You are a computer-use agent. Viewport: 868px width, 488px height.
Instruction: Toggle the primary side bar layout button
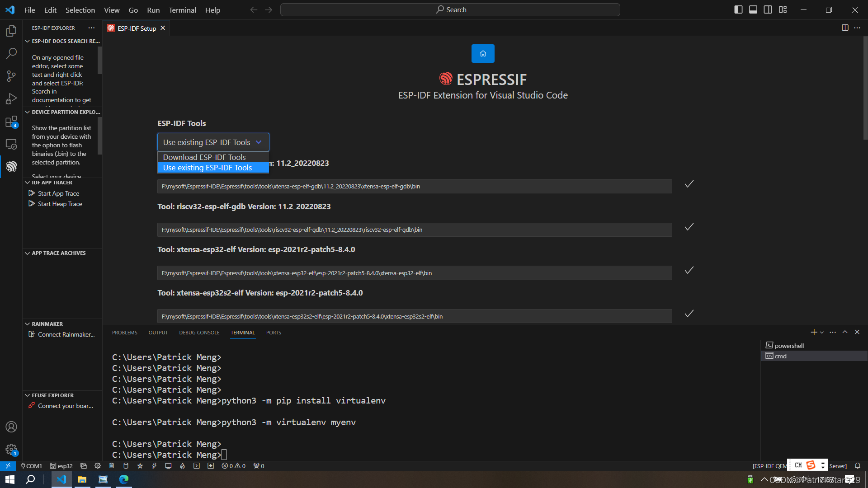[738, 10]
